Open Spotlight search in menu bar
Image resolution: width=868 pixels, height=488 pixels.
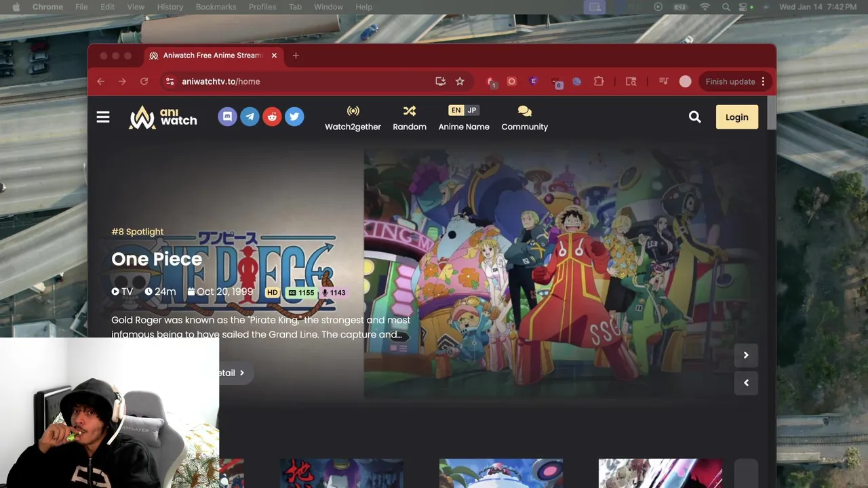coord(726,7)
